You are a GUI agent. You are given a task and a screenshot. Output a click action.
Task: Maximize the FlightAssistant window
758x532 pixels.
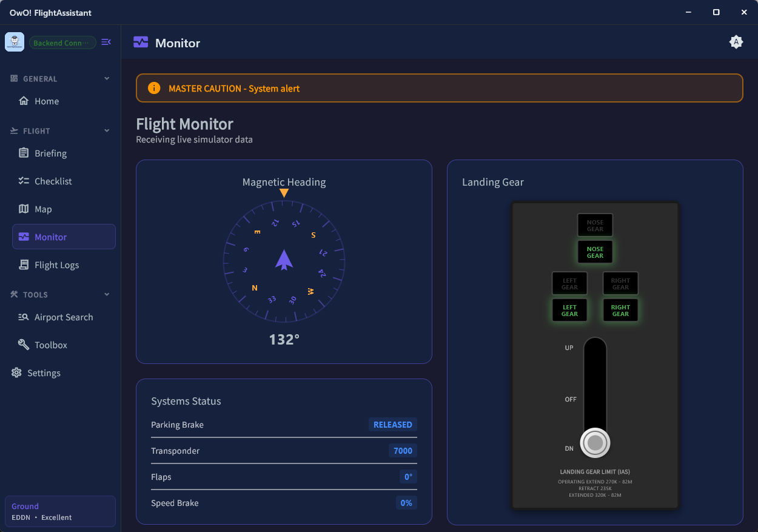(x=716, y=12)
